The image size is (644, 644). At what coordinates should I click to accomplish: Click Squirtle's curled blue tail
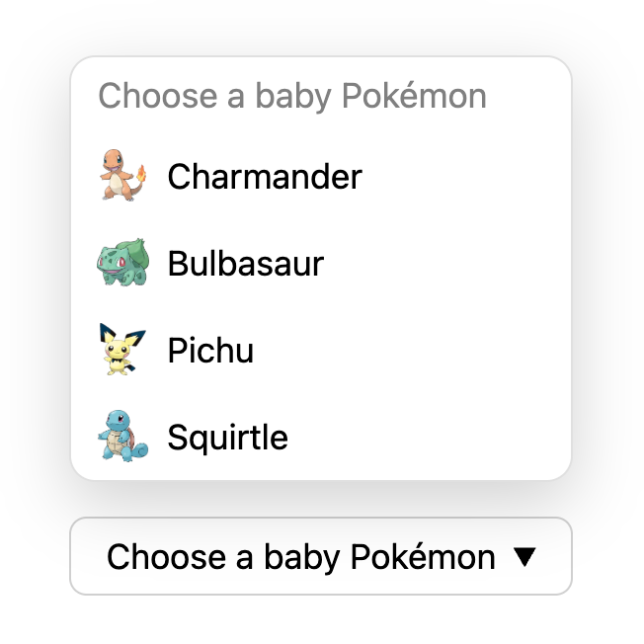point(140,451)
